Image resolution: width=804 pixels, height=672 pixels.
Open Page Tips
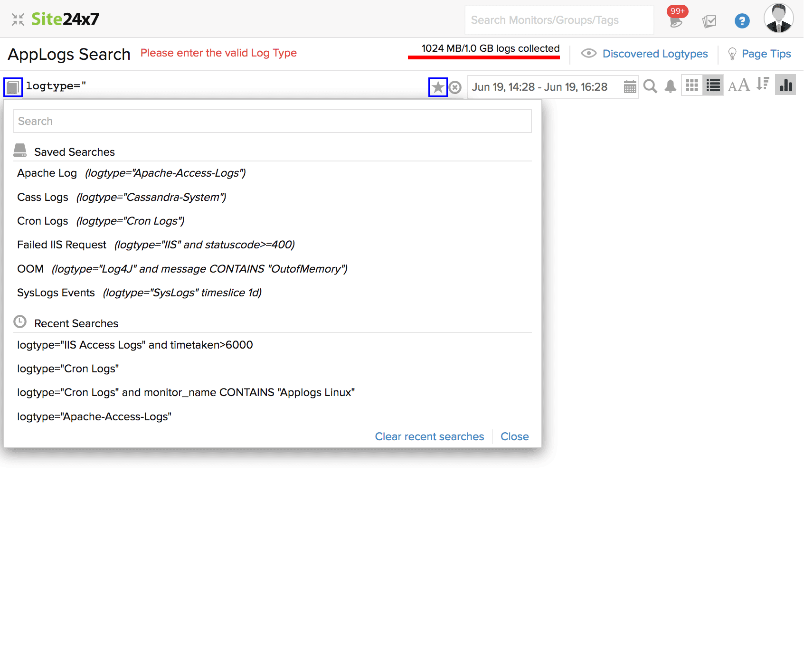[x=766, y=54]
